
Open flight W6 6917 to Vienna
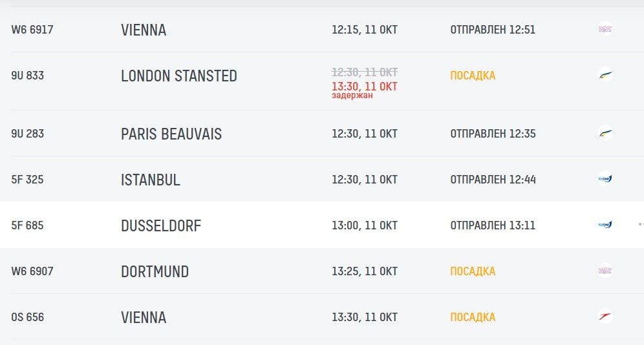click(32, 30)
